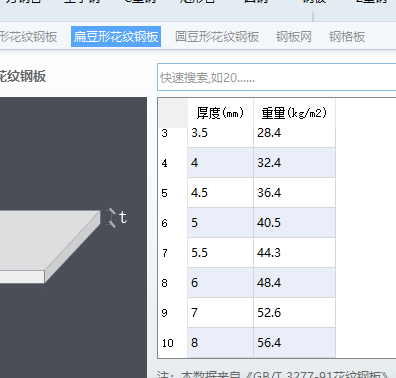Screen dimensions: 396x378
Task: Click row header number 10
Action: (x=173, y=343)
